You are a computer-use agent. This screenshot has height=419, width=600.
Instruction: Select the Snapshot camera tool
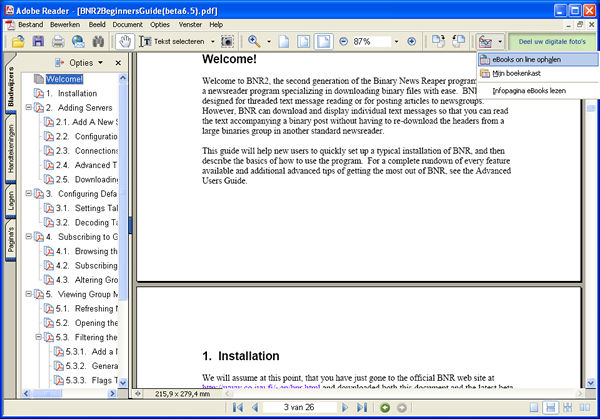click(x=227, y=42)
